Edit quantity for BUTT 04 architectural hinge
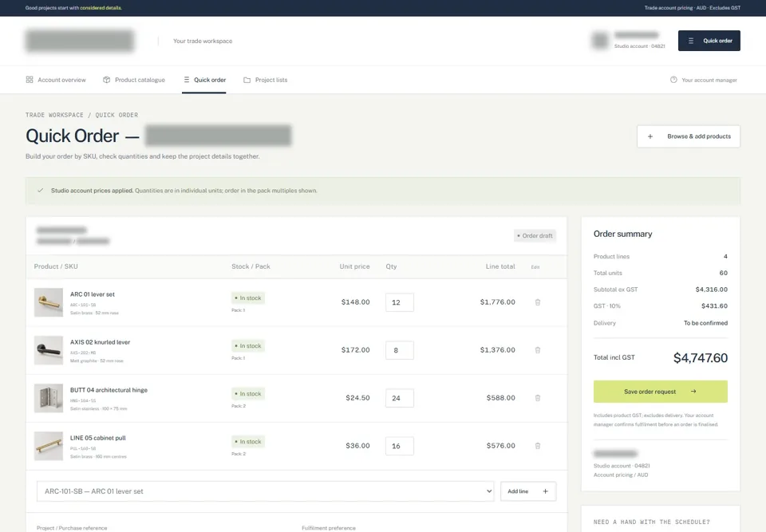The width and height of the screenshot is (766, 532). pos(399,398)
